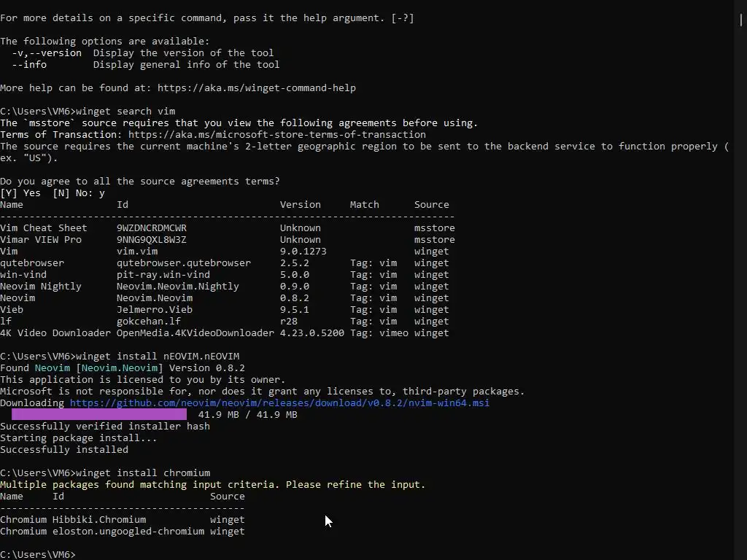Click the 'Tag: vimeo' match text
The width and height of the screenshot is (747, 560).
click(379, 332)
